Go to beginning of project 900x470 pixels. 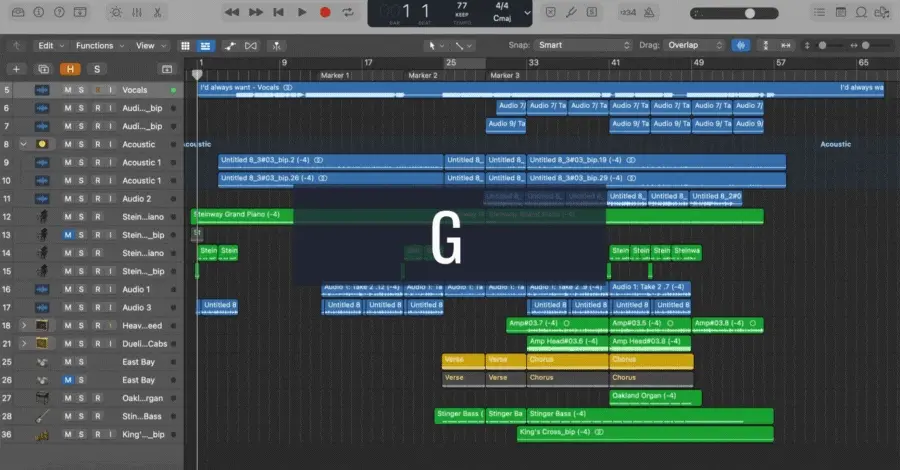coord(278,12)
